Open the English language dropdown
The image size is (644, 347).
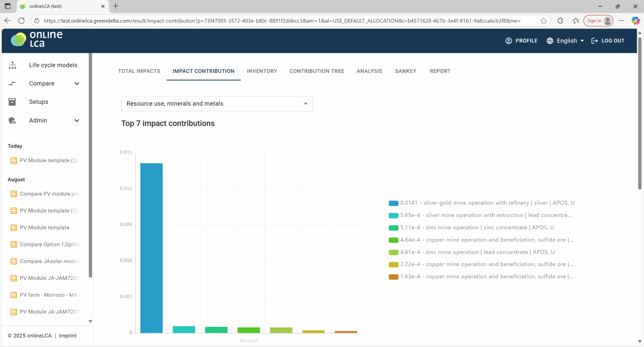click(x=565, y=41)
